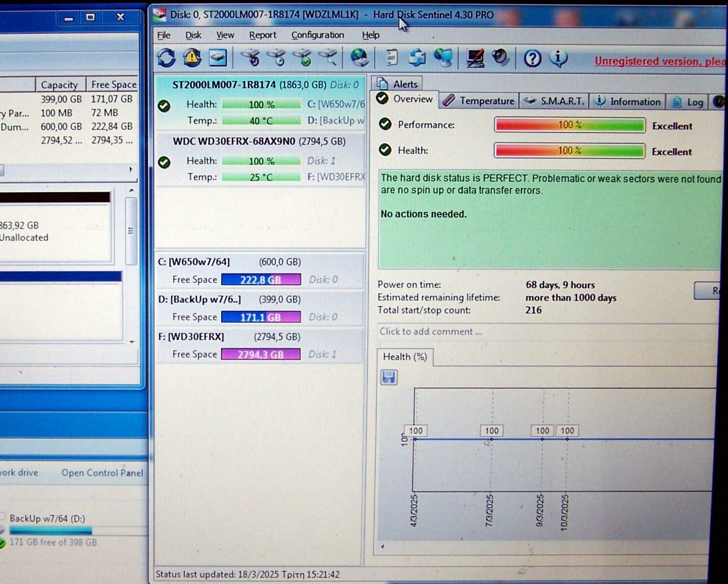
Task: Select the Health (%) graph tab
Action: (405, 357)
